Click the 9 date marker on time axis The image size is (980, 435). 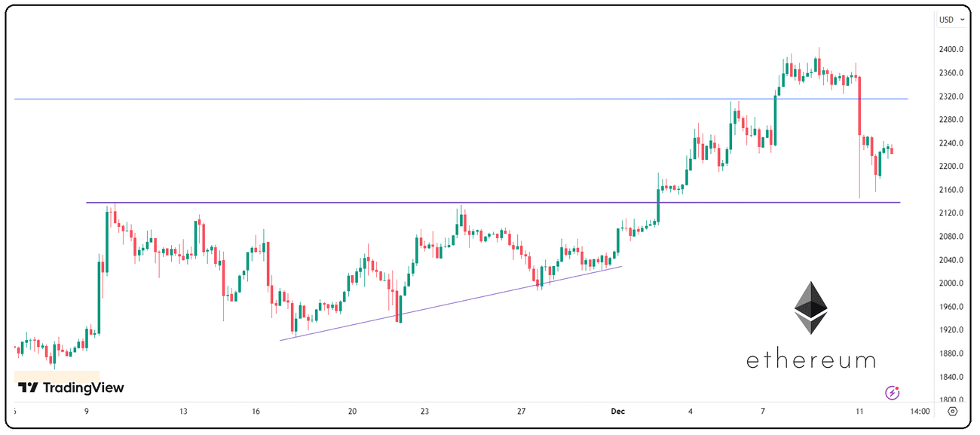click(87, 412)
